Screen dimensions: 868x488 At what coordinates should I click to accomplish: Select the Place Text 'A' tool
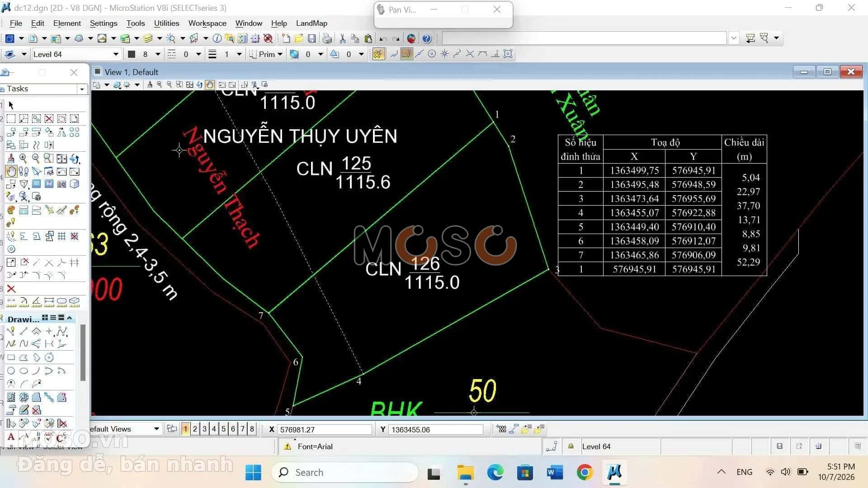(x=11, y=436)
